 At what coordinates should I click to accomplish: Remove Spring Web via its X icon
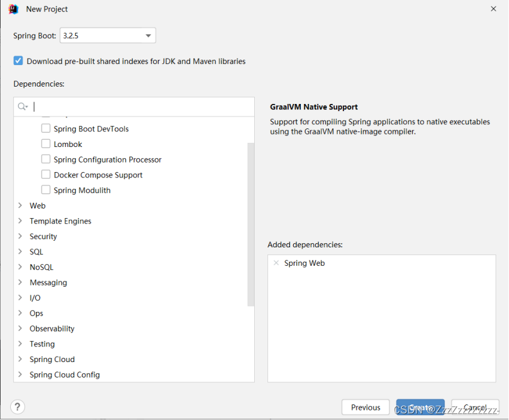(x=276, y=263)
